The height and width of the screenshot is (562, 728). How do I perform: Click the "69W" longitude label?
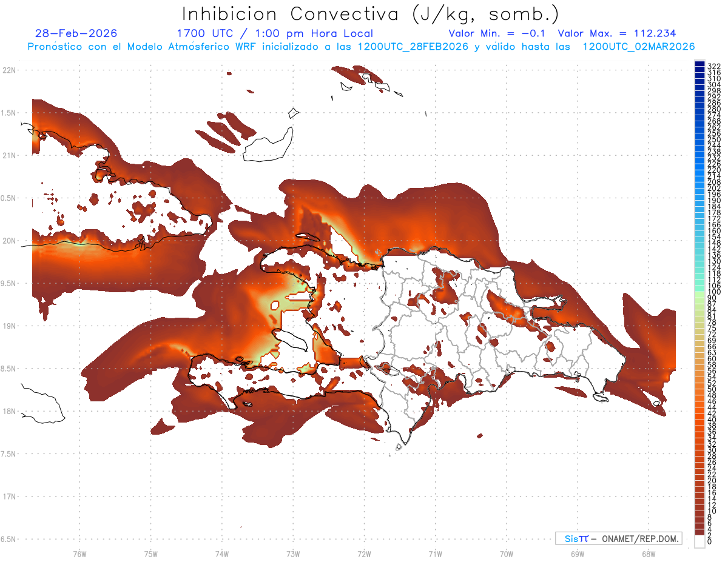click(578, 554)
